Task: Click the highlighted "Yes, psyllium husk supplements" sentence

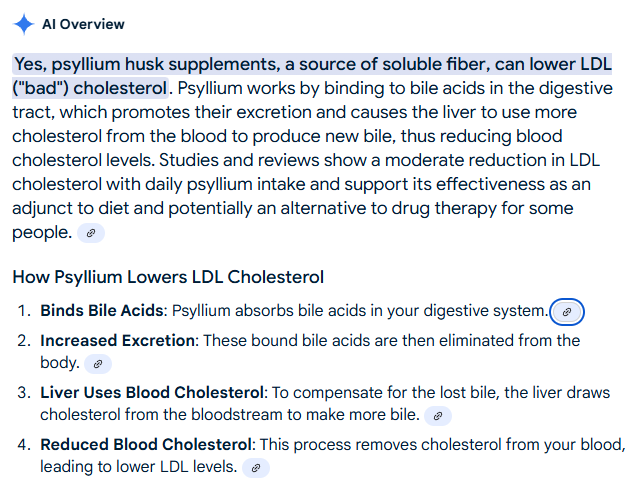Action: click(x=200, y=64)
